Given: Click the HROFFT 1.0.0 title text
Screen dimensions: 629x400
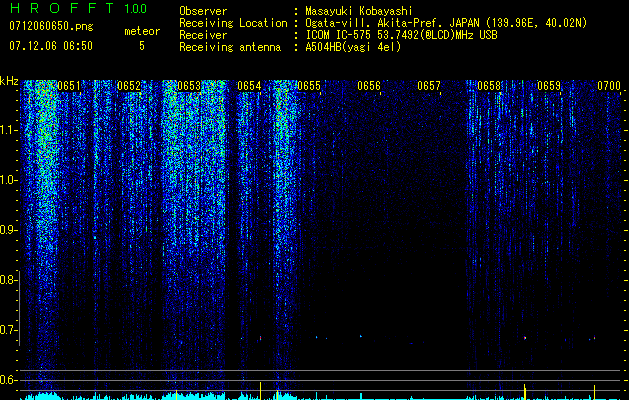Looking at the screenshot, I should coord(79,8).
